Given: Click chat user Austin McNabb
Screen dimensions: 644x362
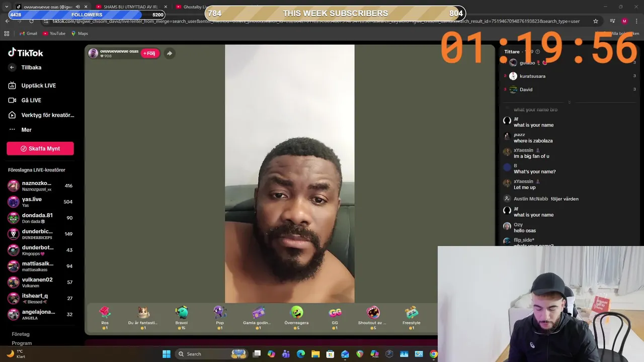Looking at the screenshot, I should pos(530,199).
